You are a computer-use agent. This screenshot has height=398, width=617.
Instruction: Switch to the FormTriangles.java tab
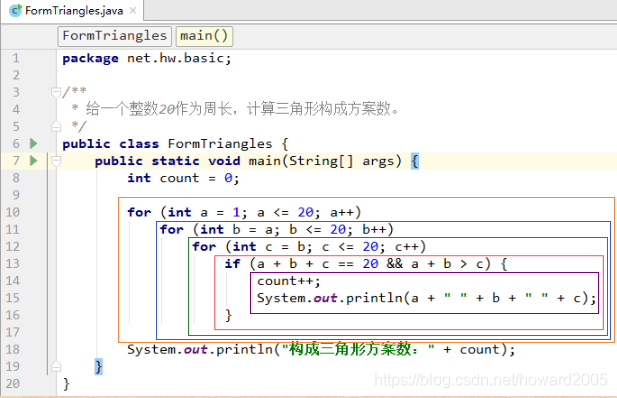click(73, 11)
